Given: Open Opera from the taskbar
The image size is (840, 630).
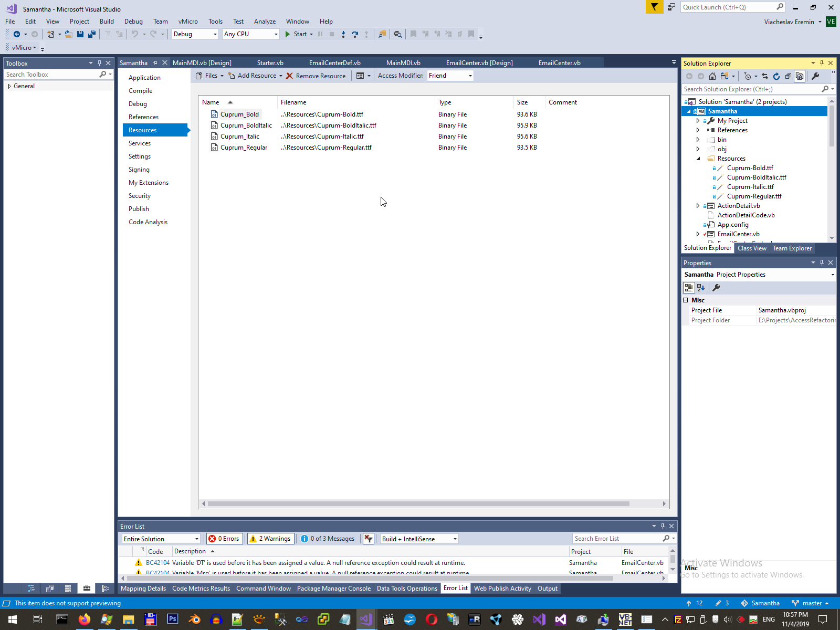Looking at the screenshot, I should pyautogui.click(x=432, y=619).
